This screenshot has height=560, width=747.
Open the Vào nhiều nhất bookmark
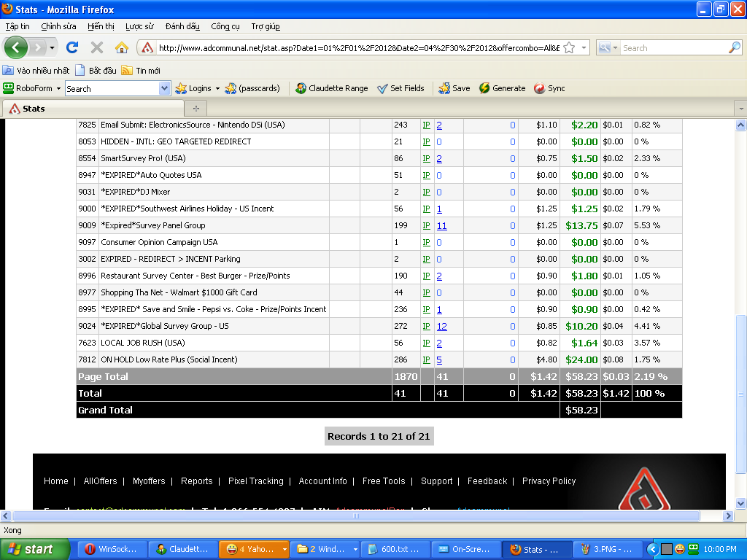click(36, 71)
